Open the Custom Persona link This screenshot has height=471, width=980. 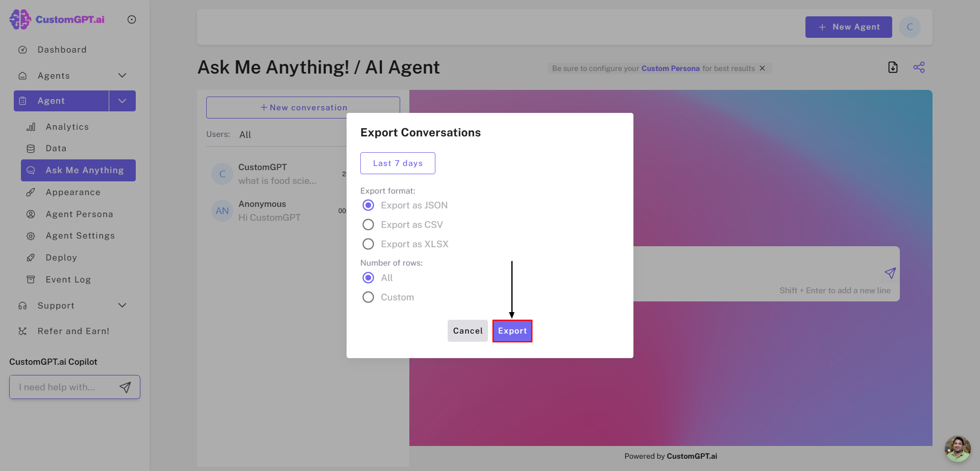pos(670,68)
